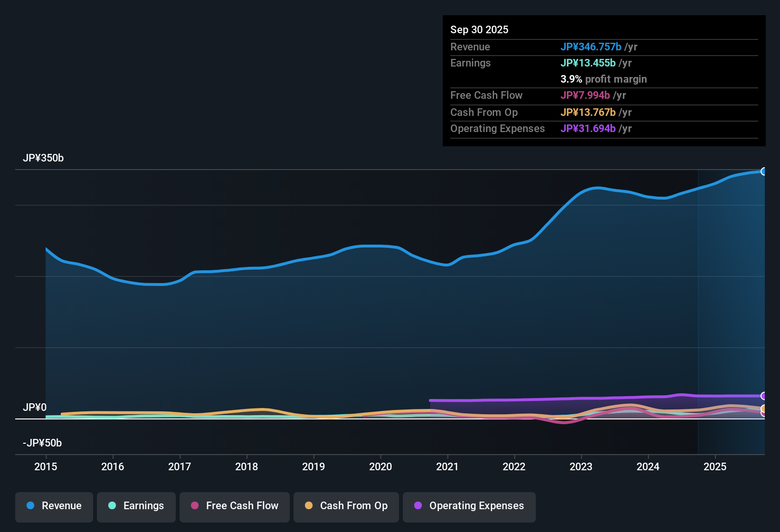The width and height of the screenshot is (780, 532).
Task: Click the JP¥7.994b Free Cash Flow value
Action: pyautogui.click(x=585, y=95)
